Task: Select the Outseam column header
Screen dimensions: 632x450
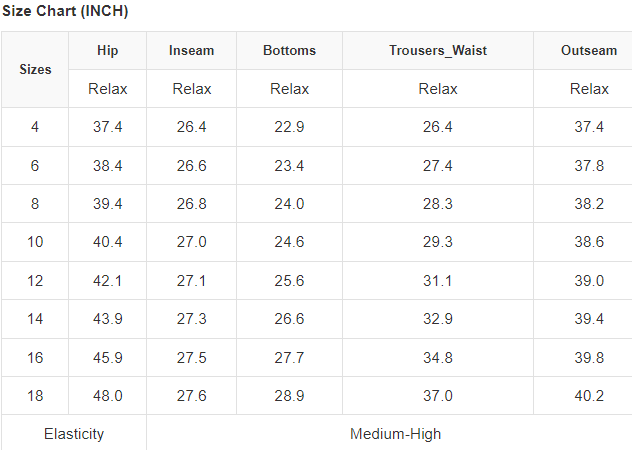Action: 588,51
